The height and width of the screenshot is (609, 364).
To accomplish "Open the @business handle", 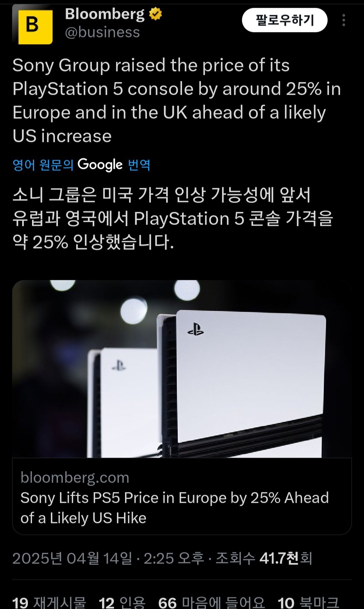I will pyautogui.click(x=102, y=32).
